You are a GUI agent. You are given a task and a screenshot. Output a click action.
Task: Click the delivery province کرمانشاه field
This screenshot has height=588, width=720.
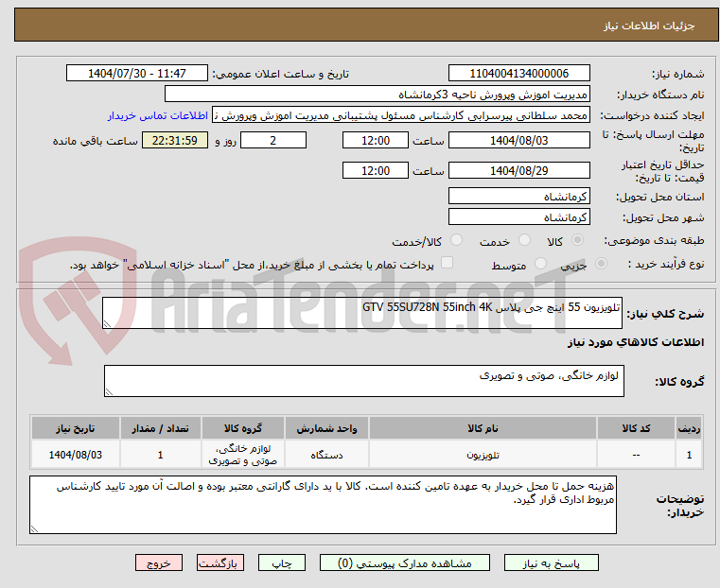coord(518,197)
